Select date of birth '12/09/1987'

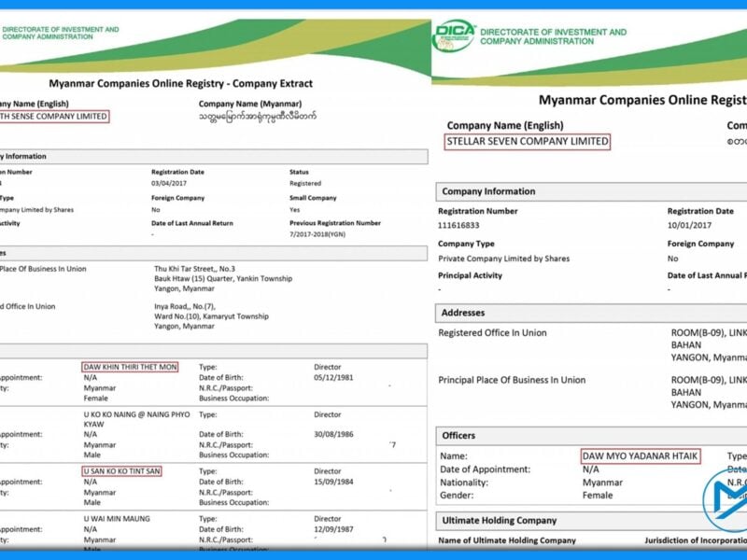coord(333,529)
